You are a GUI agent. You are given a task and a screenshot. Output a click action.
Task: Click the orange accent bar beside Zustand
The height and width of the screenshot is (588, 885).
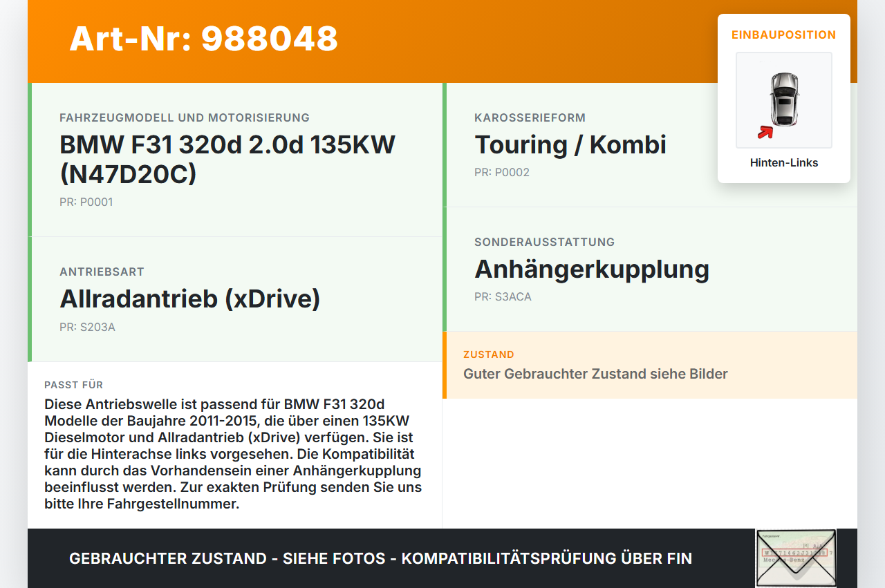click(445, 366)
